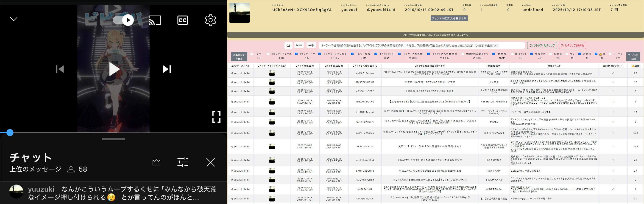The height and width of the screenshot is (204, 644).
Task: Toggle the autoplay switch at the top
Action: [125, 20]
